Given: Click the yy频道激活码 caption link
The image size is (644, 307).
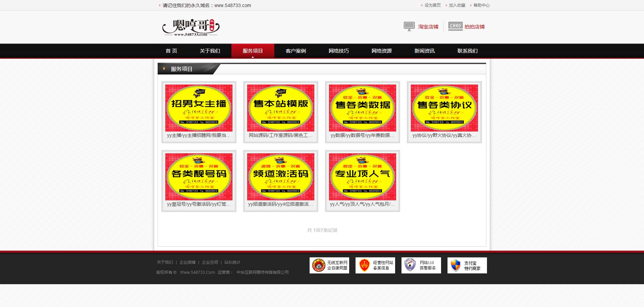Looking at the screenshot, I should (281, 204).
